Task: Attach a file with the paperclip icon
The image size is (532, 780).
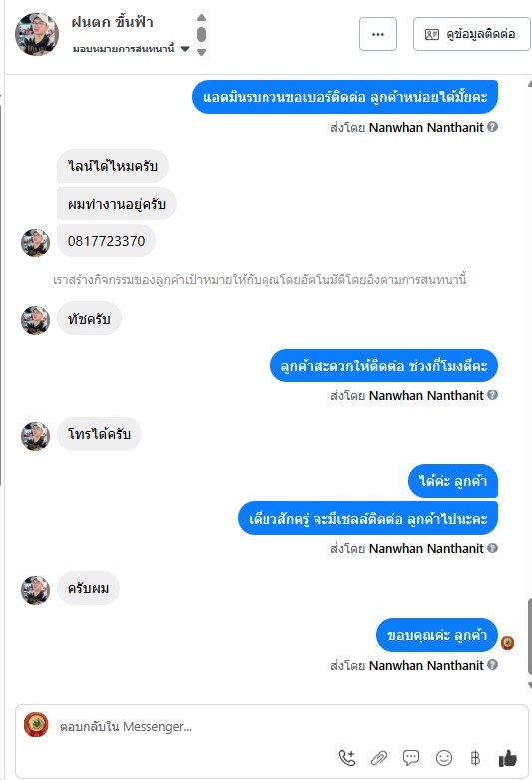Action: click(x=379, y=758)
